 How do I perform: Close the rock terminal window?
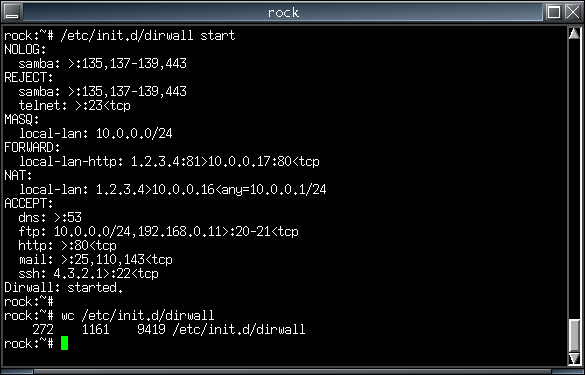[573, 12]
